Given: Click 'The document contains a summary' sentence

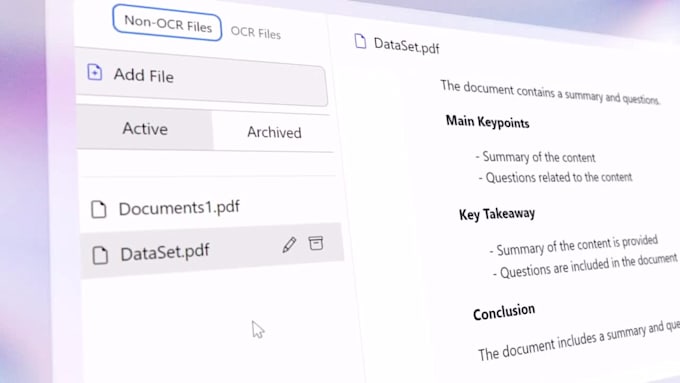Looking at the screenshot, I should pyautogui.click(x=550, y=92).
